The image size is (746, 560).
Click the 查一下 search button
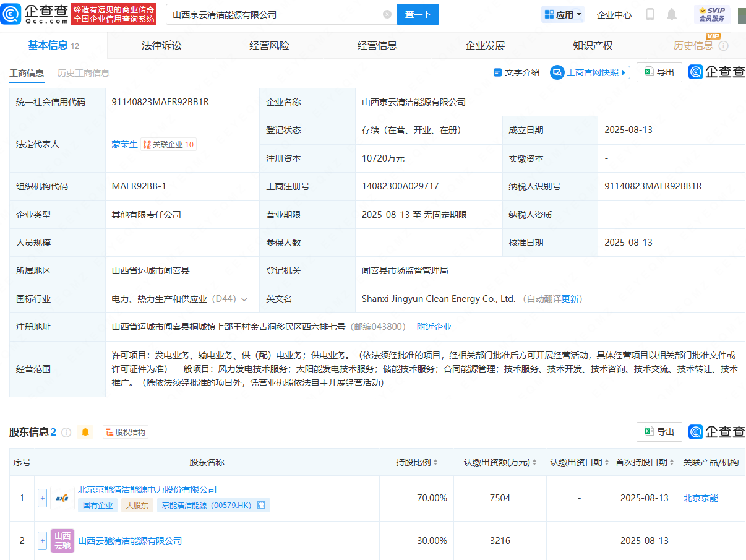[x=418, y=14]
